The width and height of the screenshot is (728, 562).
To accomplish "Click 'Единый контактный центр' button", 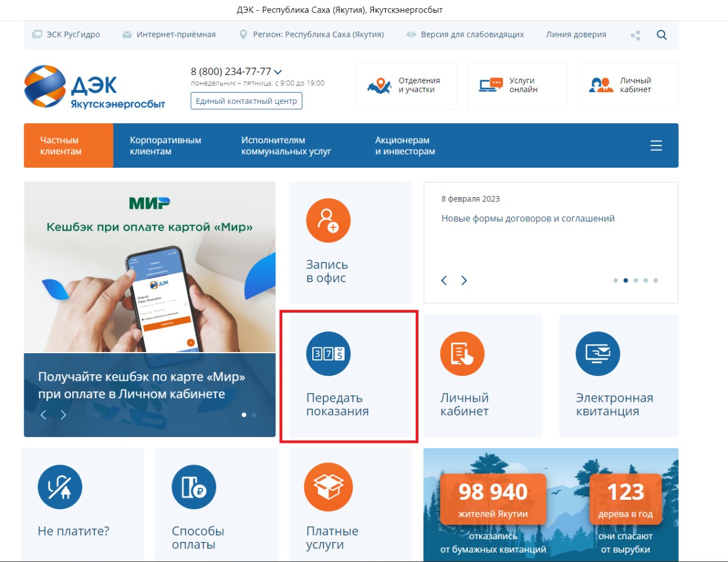I will click(x=246, y=101).
